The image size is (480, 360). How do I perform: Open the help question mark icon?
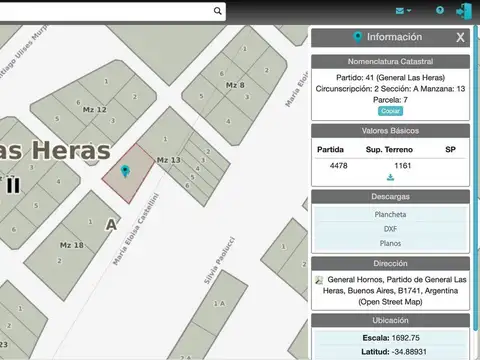(440, 10)
